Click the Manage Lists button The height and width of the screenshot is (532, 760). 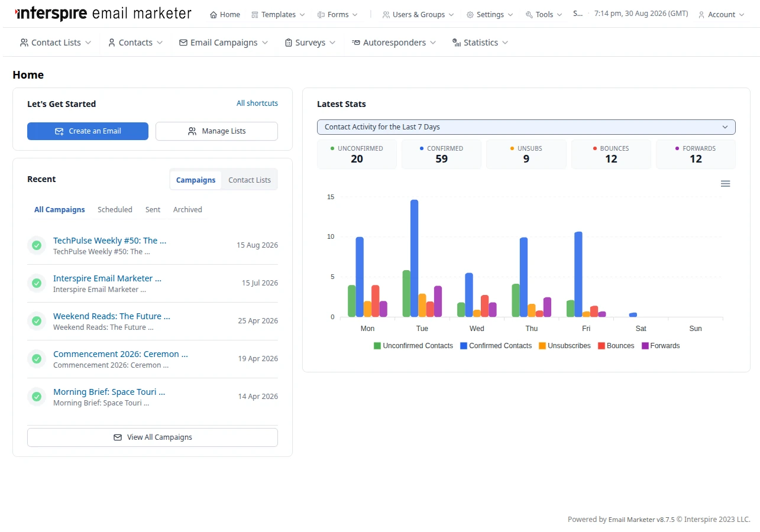pyautogui.click(x=216, y=131)
